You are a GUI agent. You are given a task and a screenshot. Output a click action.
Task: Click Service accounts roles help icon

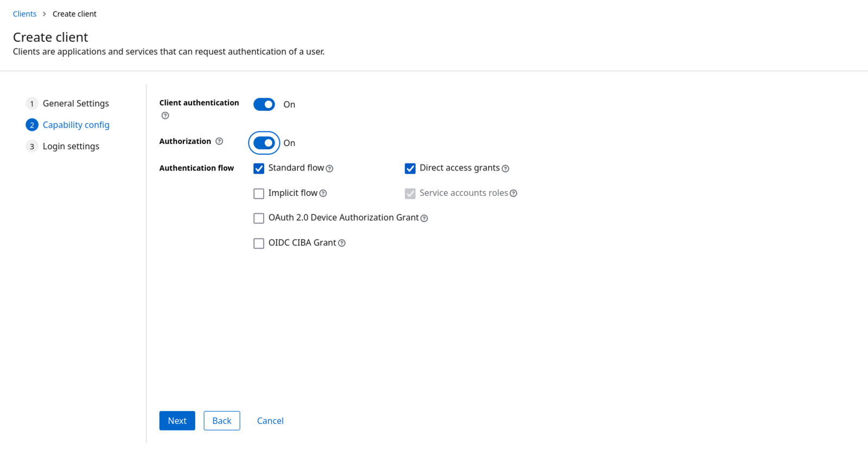[x=514, y=193]
